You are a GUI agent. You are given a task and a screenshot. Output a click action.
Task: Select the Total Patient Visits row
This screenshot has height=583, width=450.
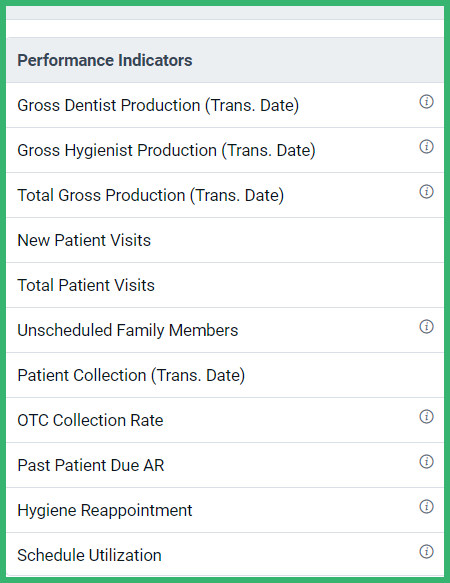pyautogui.click(x=225, y=285)
